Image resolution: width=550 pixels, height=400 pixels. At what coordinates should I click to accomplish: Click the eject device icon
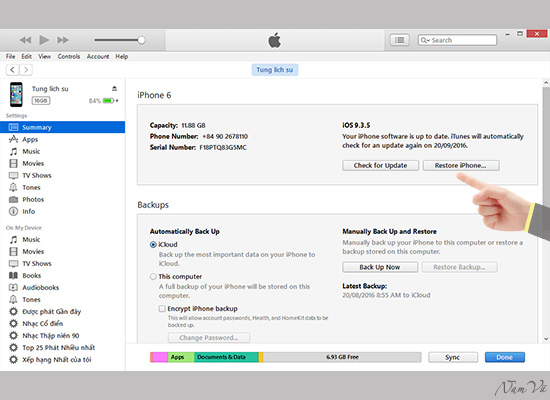pyautogui.click(x=114, y=88)
